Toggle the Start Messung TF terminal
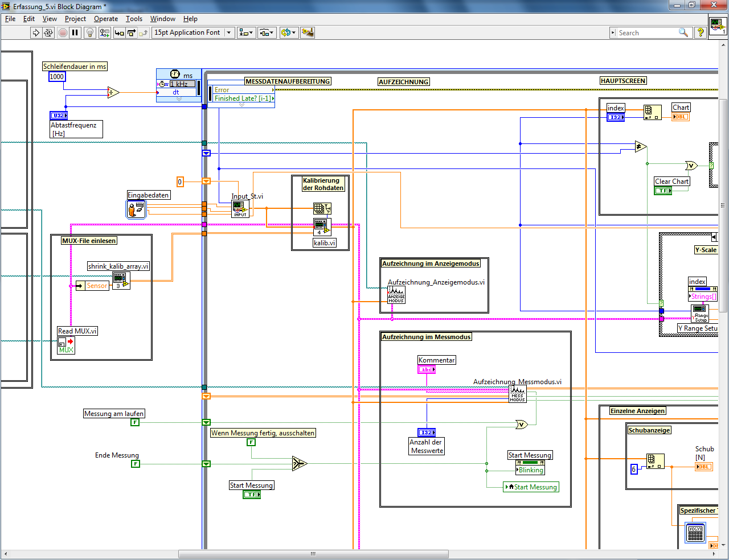 252,495
